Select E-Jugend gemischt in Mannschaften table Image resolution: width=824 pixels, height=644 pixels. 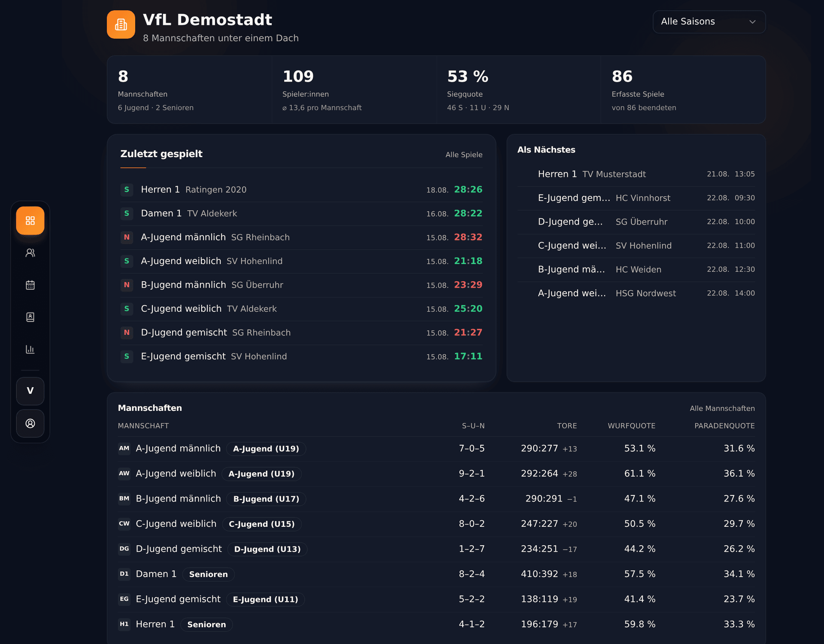click(436, 599)
